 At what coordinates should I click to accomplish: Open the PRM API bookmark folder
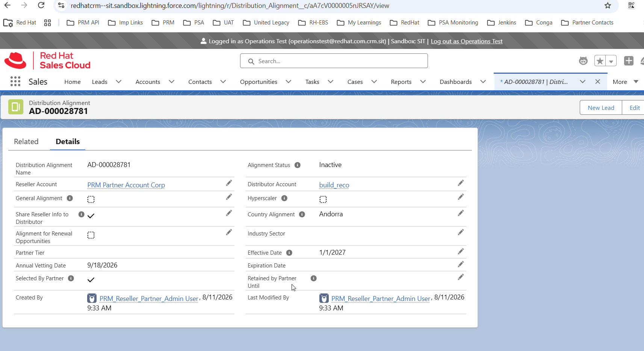point(83,23)
